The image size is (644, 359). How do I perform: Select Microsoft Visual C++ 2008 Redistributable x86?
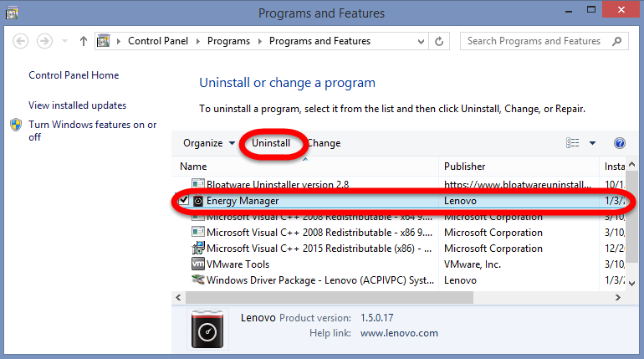pyautogui.click(x=319, y=233)
